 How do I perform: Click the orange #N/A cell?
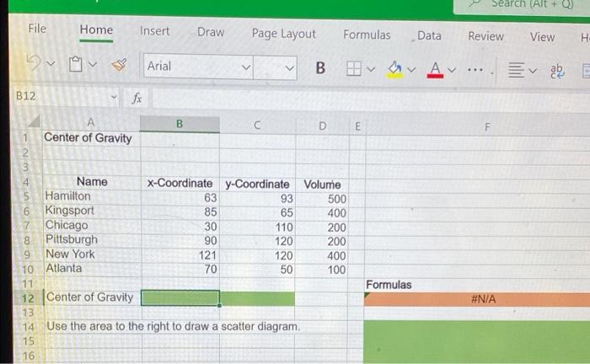click(x=477, y=299)
